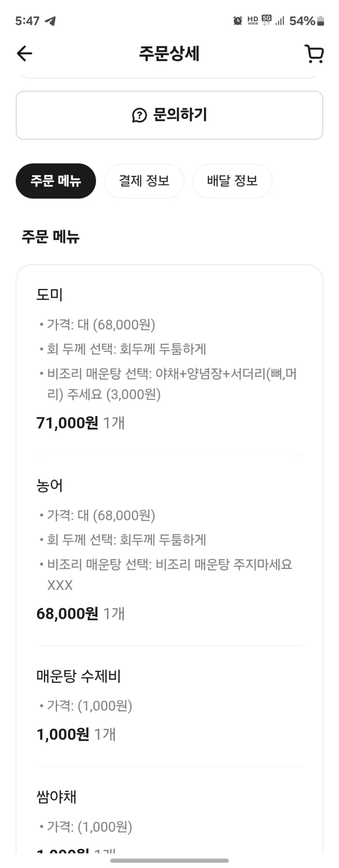Tap the alarm clock status icon

click(x=238, y=20)
